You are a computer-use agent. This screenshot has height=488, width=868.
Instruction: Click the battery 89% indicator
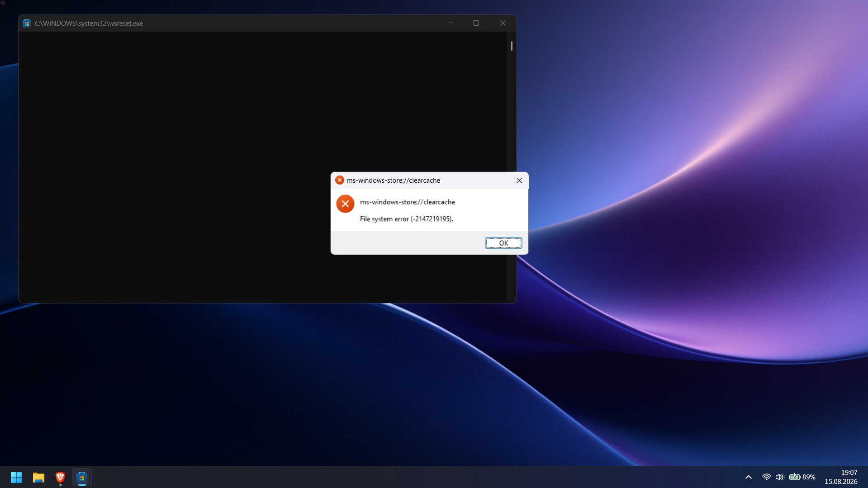coord(802,477)
